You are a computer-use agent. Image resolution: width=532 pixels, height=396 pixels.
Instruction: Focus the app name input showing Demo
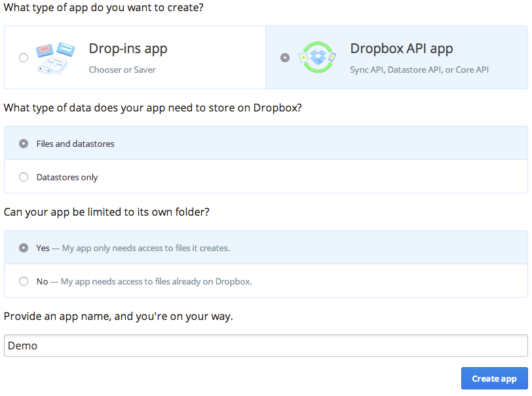(x=262, y=346)
